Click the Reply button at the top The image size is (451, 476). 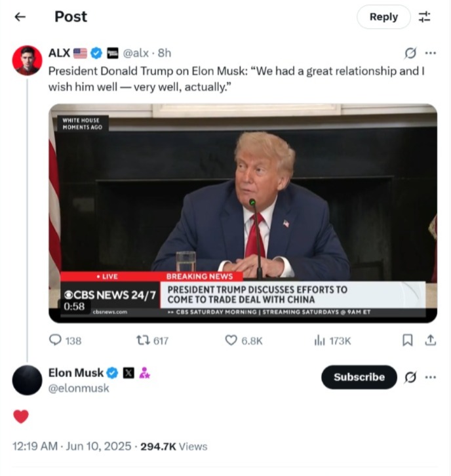pyautogui.click(x=383, y=17)
